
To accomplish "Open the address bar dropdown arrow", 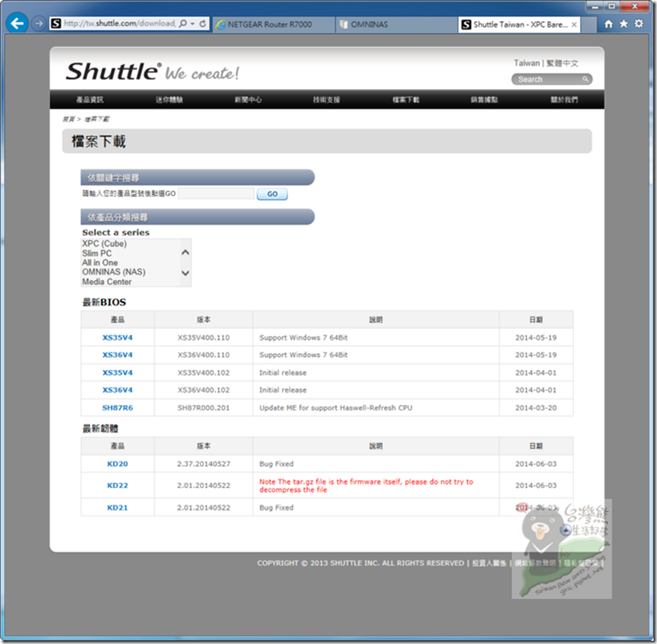I will coord(193,24).
